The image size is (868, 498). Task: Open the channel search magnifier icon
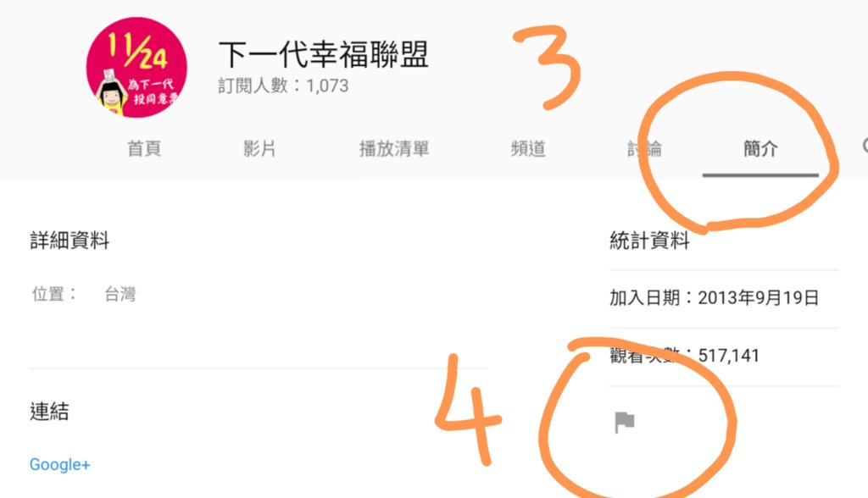tap(865, 146)
